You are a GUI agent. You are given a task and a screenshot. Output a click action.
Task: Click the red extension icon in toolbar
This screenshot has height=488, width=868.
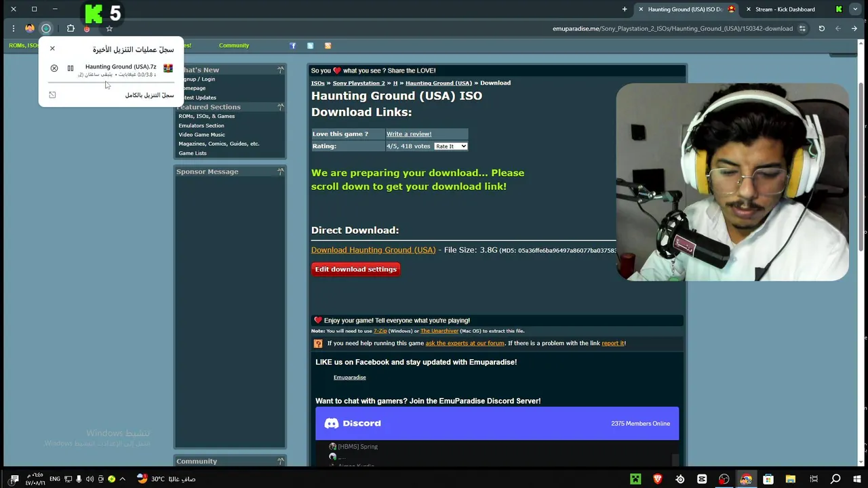tap(87, 29)
